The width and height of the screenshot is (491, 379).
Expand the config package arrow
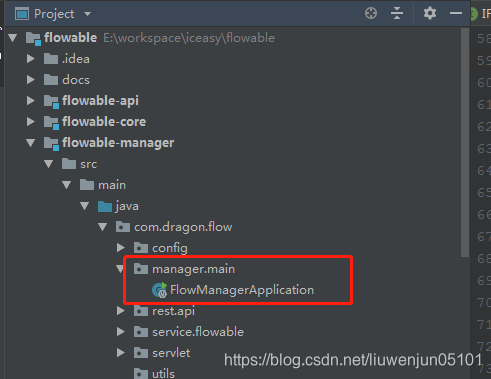121,248
